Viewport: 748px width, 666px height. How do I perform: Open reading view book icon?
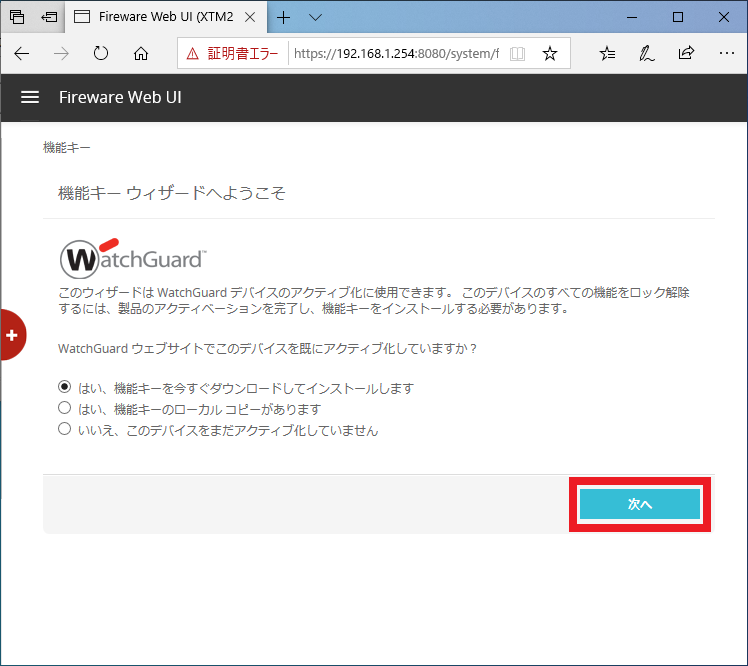[517, 53]
